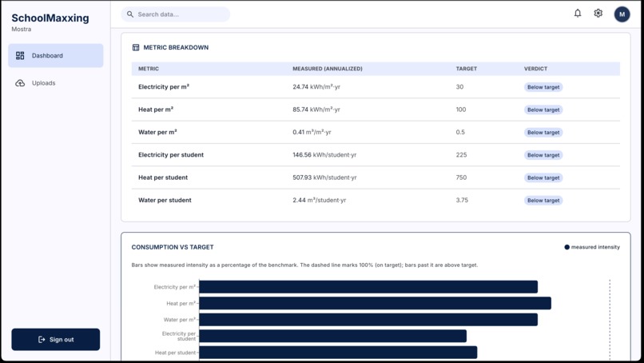This screenshot has height=363, width=644.
Task: Click the Heat per m² chart bar
Action: [x=375, y=303]
